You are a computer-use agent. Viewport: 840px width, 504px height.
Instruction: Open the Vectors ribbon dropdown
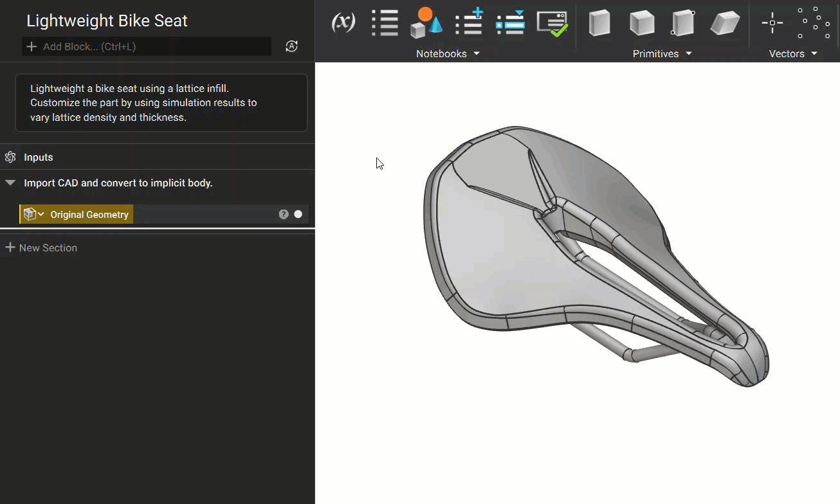point(793,54)
